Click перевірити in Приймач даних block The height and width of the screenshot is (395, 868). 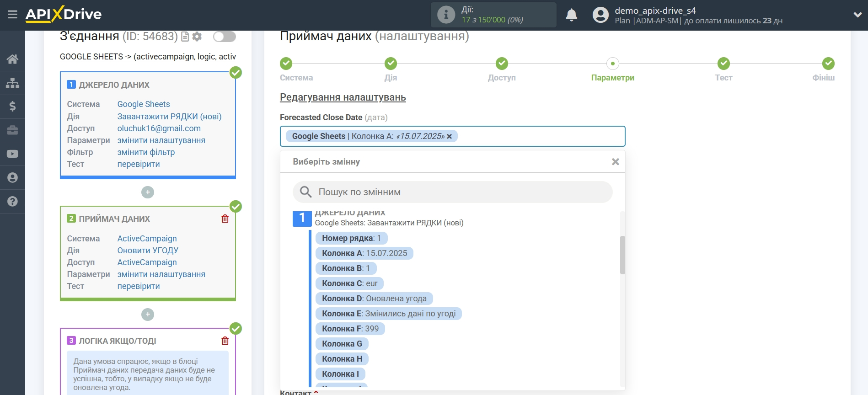click(x=139, y=286)
